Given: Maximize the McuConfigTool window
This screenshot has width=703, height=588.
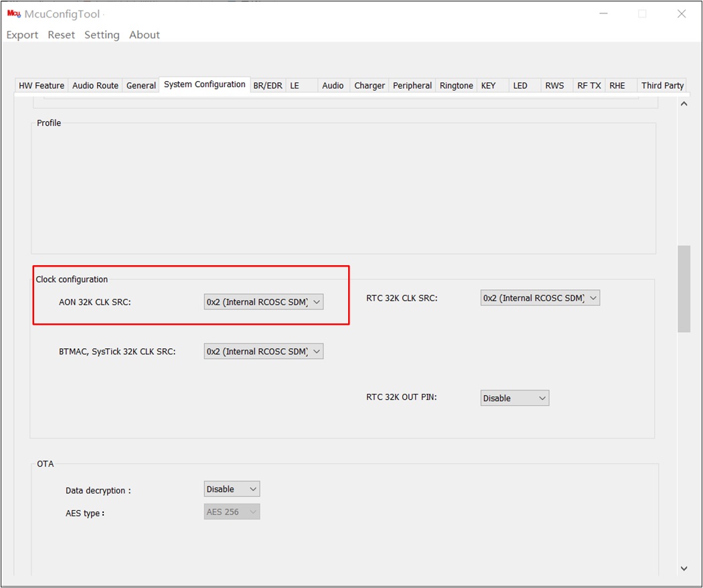Looking at the screenshot, I should point(642,14).
